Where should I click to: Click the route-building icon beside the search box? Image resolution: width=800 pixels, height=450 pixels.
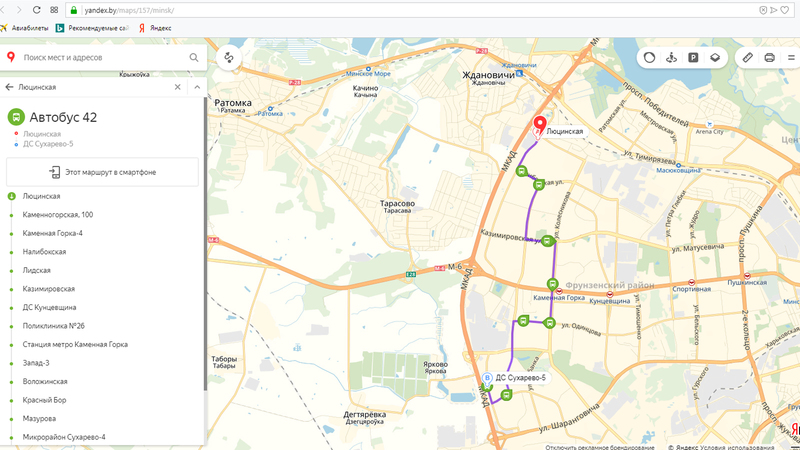[229, 58]
